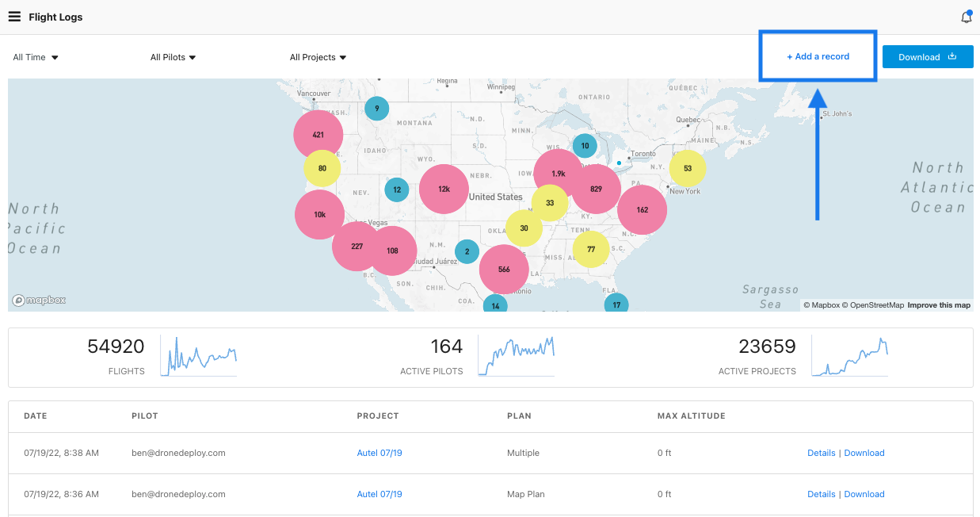Click the Flights sparkline chart

point(198,356)
